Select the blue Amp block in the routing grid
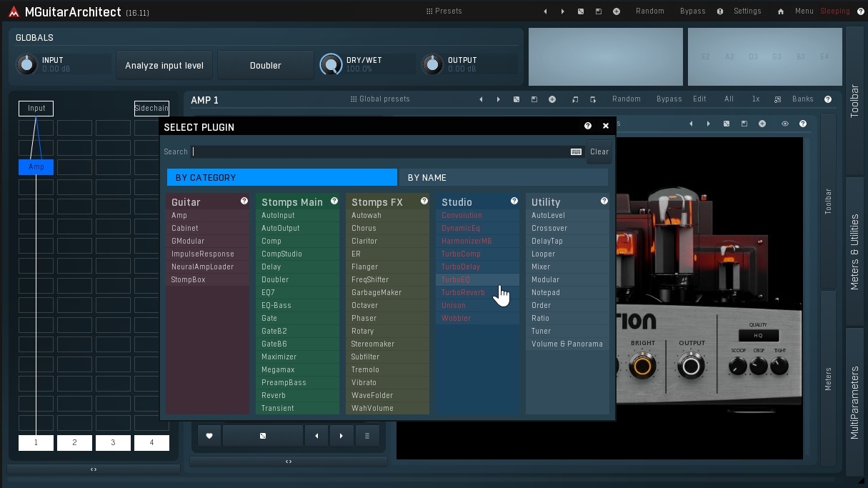 [x=36, y=166]
